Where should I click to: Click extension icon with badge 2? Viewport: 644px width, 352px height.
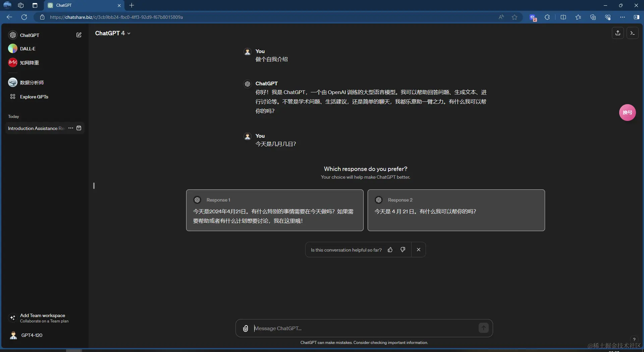pos(533,17)
